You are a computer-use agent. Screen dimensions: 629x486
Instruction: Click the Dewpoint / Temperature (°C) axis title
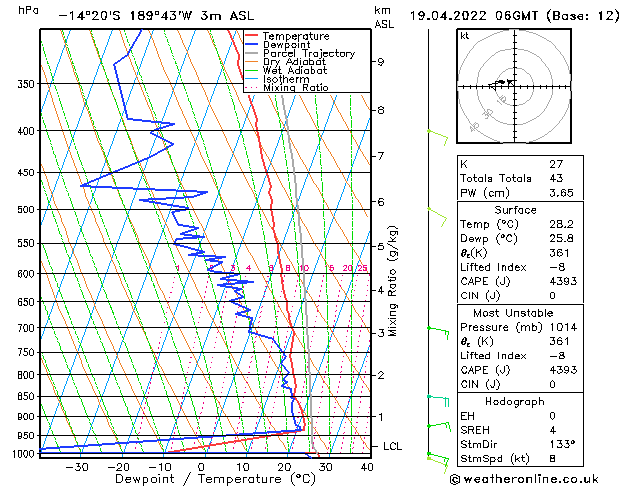215,479
